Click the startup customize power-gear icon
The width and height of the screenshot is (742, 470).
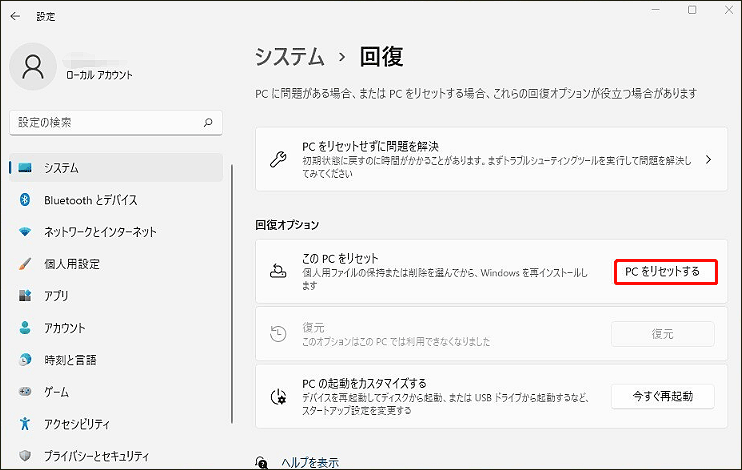[x=278, y=397]
